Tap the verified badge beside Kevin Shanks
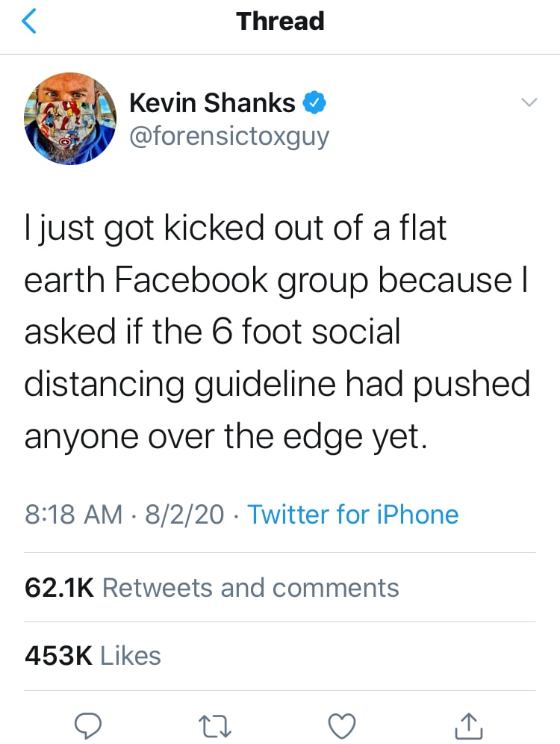This screenshot has height=744, width=560. pyautogui.click(x=315, y=103)
